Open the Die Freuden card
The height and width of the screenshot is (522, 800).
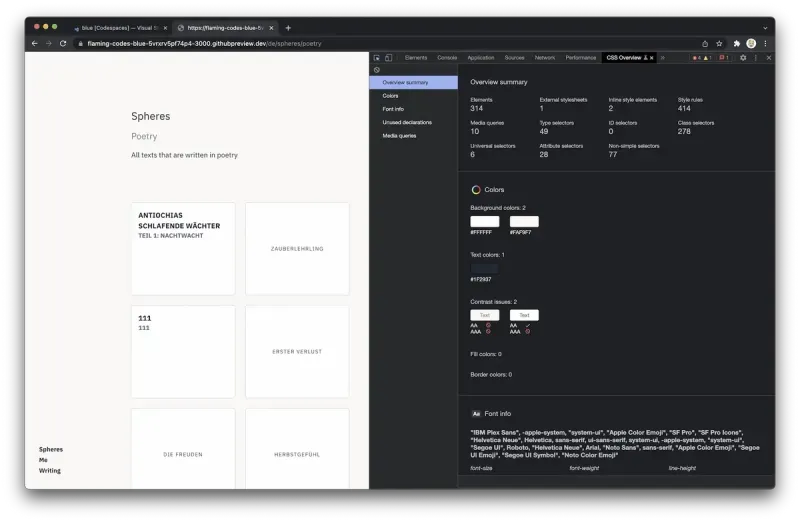click(x=183, y=449)
